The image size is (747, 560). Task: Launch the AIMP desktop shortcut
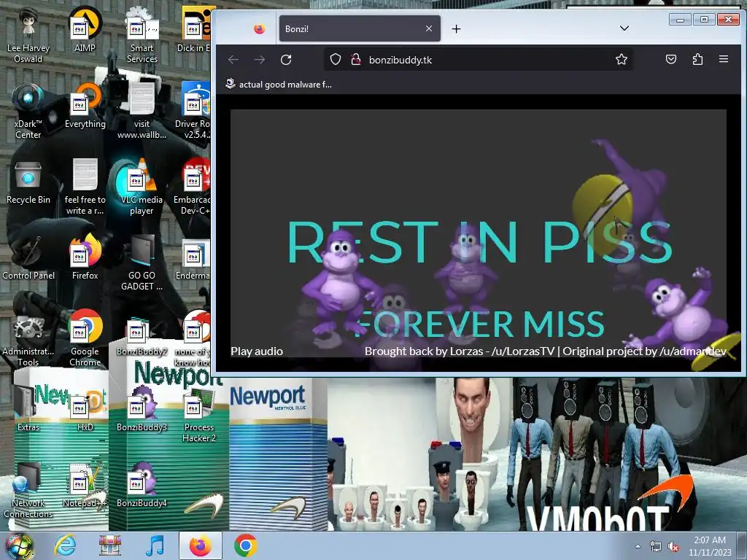pyautogui.click(x=85, y=30)
